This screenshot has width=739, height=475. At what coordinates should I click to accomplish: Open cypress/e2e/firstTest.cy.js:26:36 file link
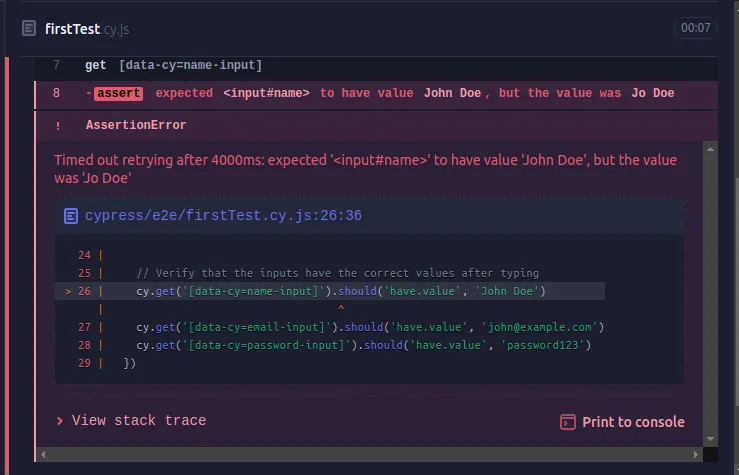(223, 216)
